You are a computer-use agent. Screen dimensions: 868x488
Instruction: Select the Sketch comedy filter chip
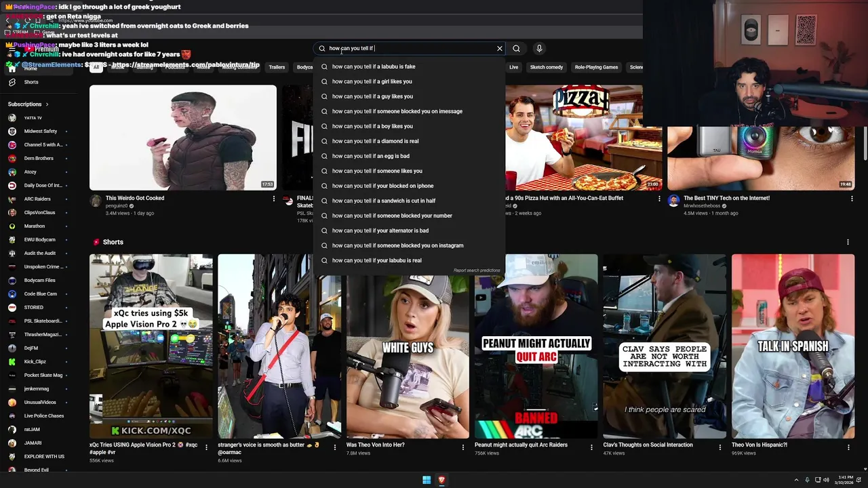[x=547, y=67]
